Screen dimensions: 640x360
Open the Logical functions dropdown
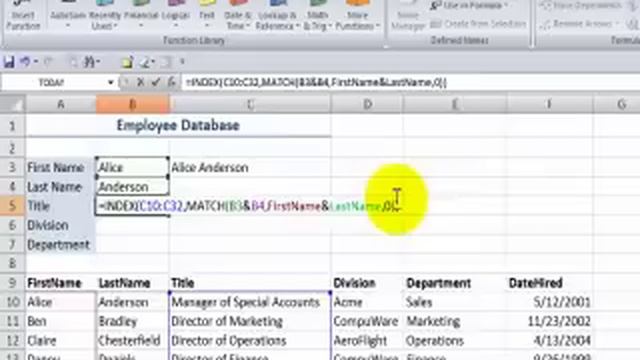[x=176, y=16]
